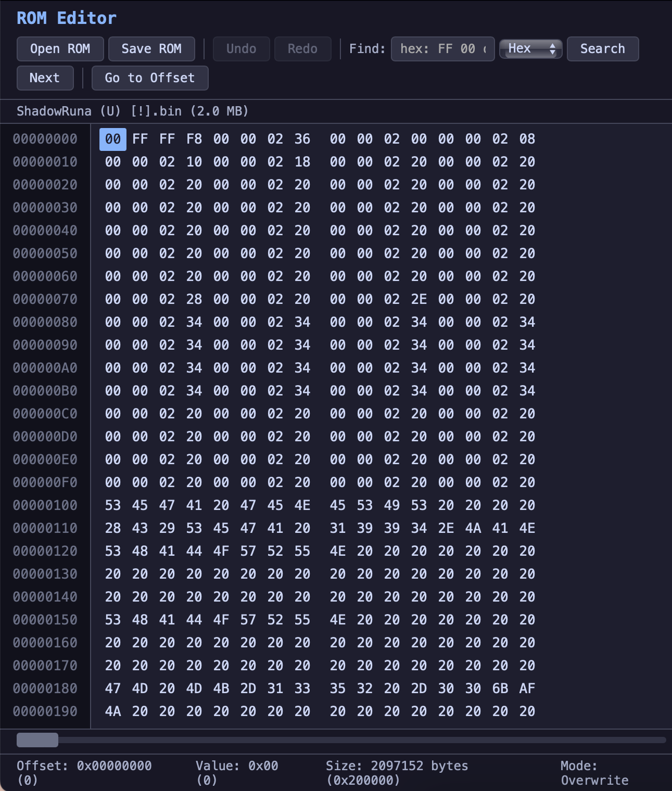Click offset label 000000F0
Screen dimensions: 672x791
point(45,482)
